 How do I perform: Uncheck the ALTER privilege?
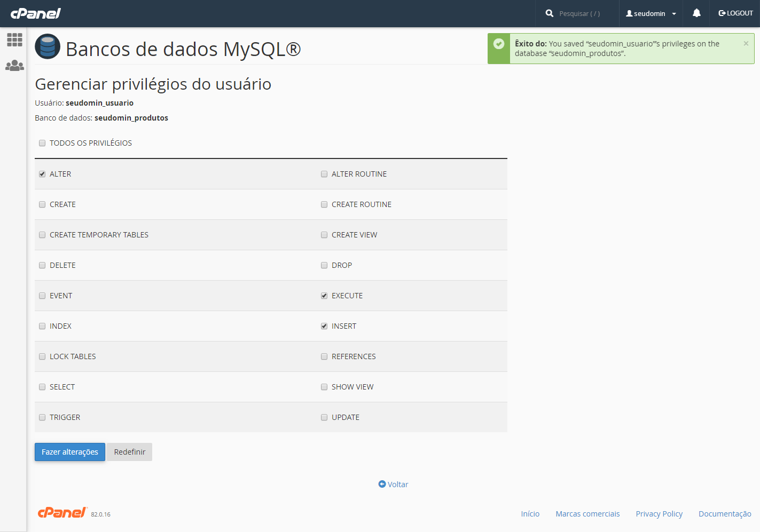click(x=42, y=174)
